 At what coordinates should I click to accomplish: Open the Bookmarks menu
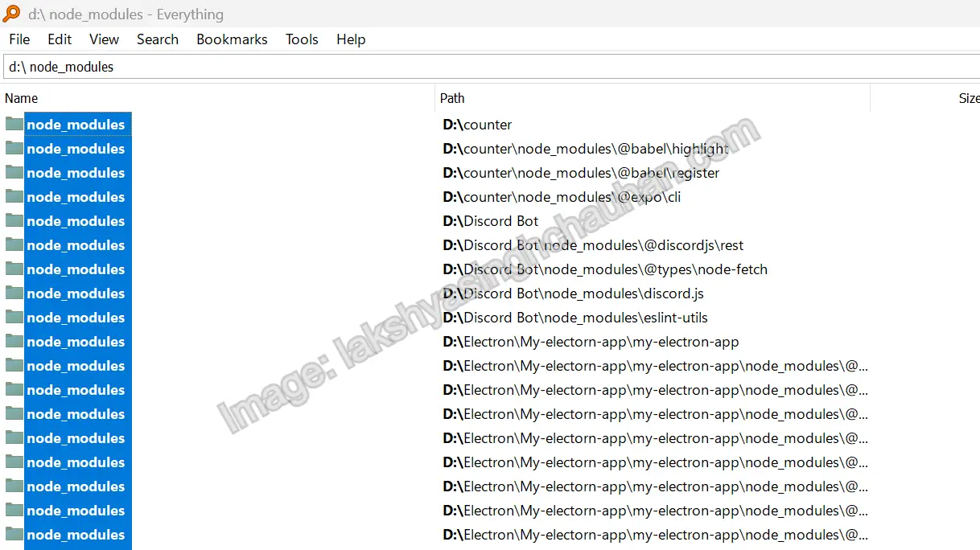point(232,39)
